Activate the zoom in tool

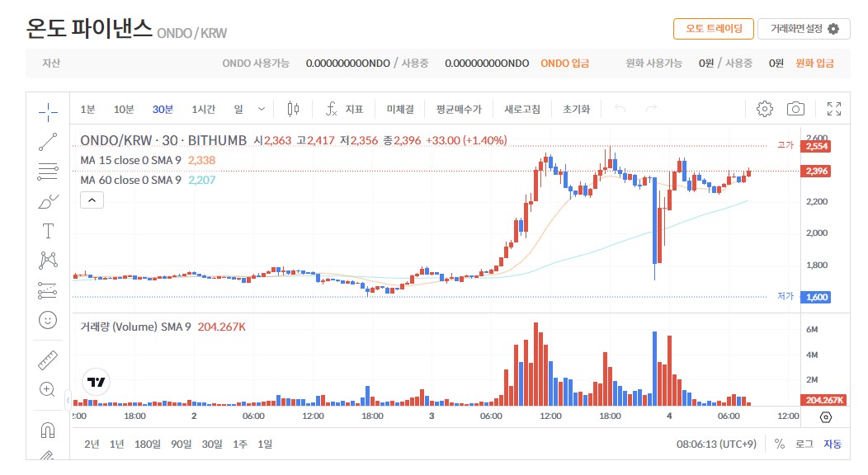(48, 389)
